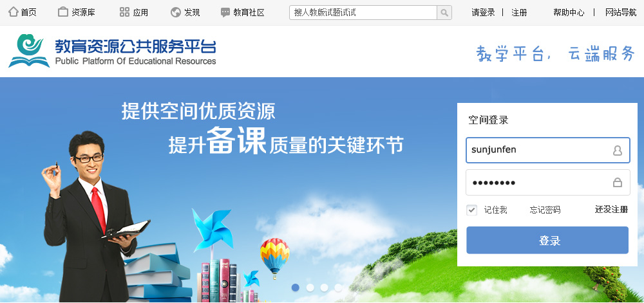Viewport: 644px width, 303px height.
Task: Switch to the second banner carousel dot
Action: click(310, 288)
